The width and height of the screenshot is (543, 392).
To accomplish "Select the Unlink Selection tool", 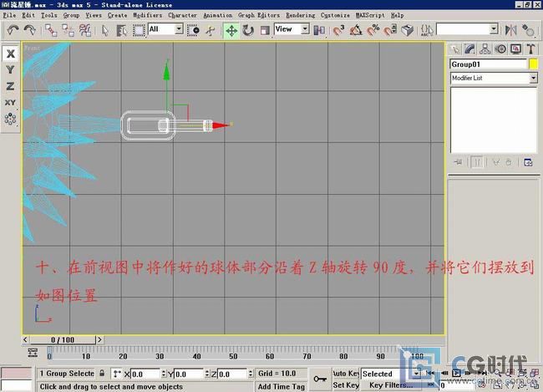I will tap(68, 30).
